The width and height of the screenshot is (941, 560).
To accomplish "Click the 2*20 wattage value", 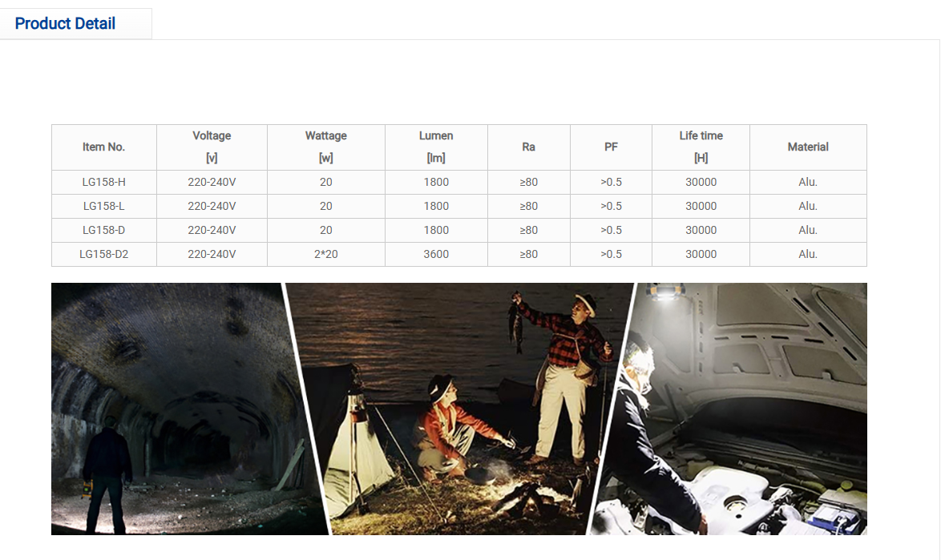I will [x=326, y=254].
